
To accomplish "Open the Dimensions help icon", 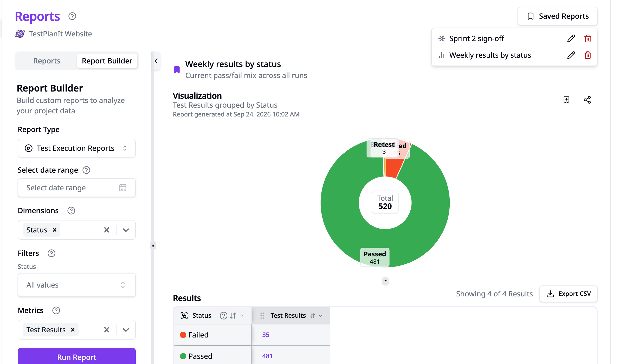I will coord(71,211).
